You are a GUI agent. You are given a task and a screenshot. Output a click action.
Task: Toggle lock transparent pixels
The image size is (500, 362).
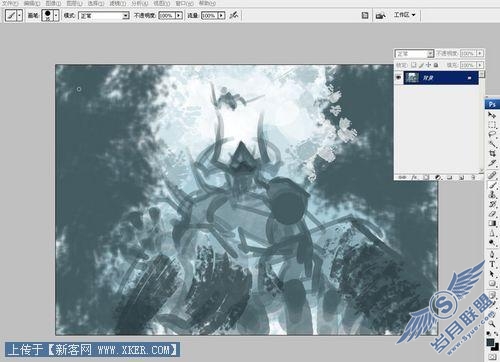(x=414, y=65)
